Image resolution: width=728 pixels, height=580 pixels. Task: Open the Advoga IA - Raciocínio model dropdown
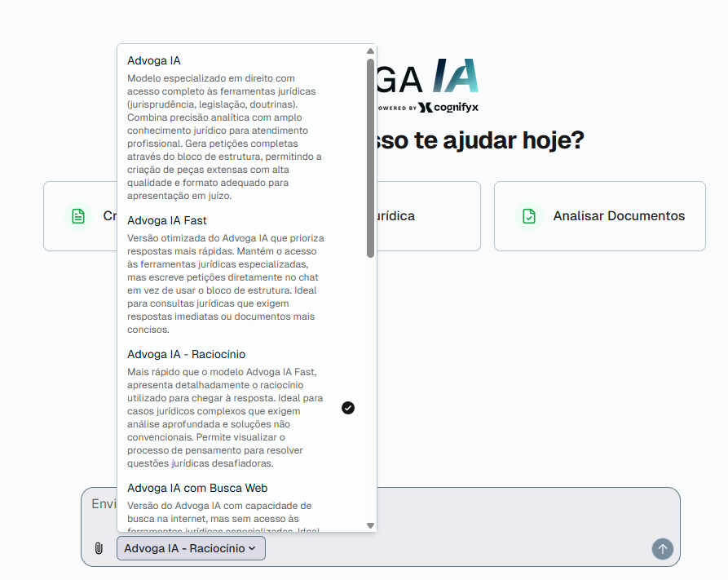point(191,548)
